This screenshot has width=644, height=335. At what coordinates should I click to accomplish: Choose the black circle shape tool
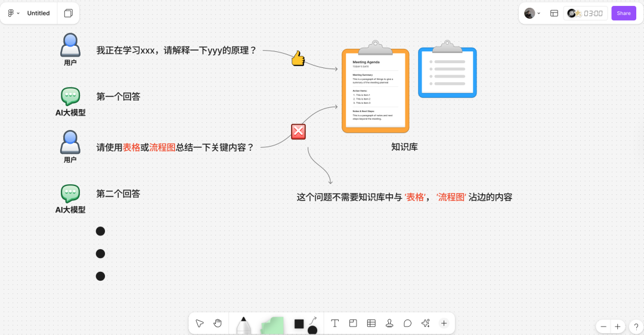point(312,330)
